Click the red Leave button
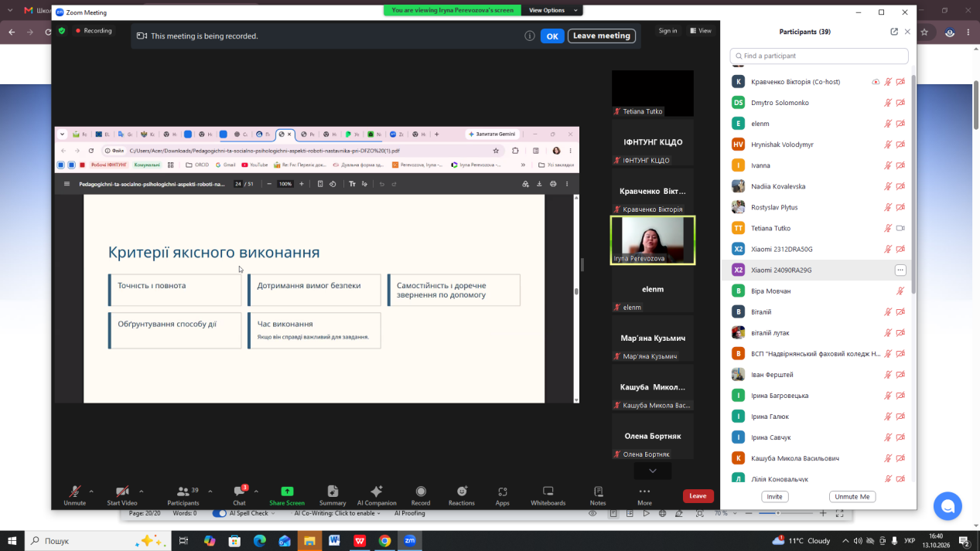This screenshot has height=551, width=980. (x=698, y=496)
